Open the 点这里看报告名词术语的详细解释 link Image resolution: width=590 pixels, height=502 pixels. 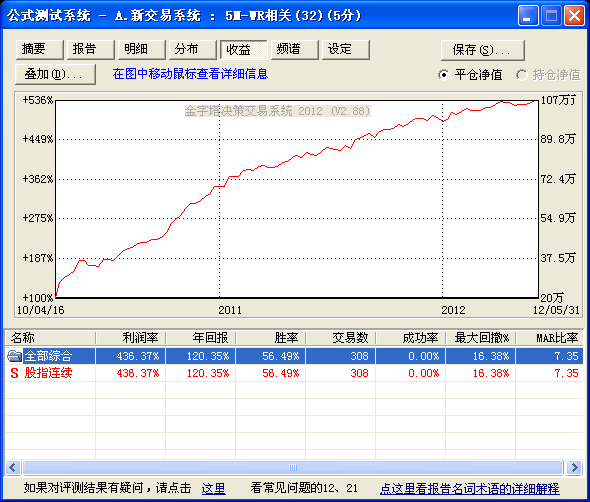[x=470, y=488]
